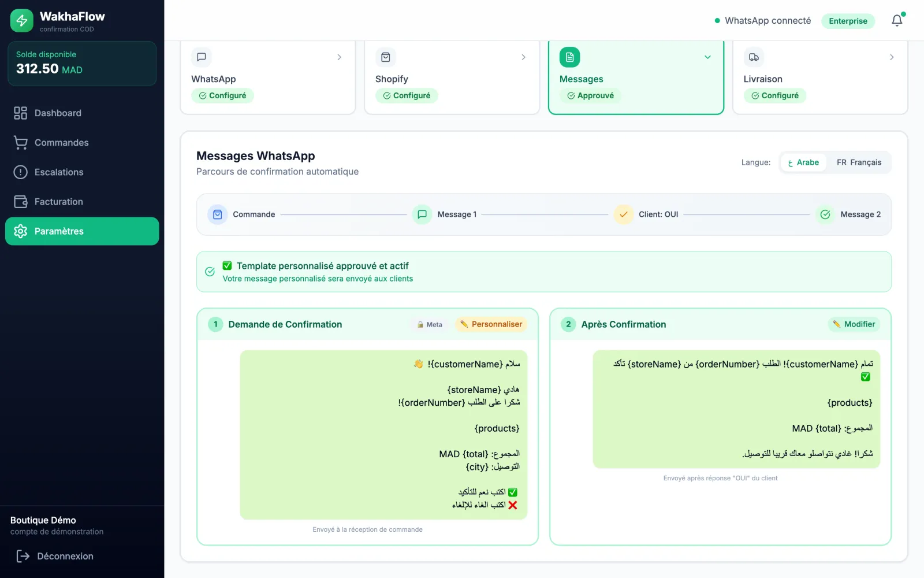Click the WhatsApp card chat icon
The height and width of the screenshot is (578, 924).
tap(202, 57)
